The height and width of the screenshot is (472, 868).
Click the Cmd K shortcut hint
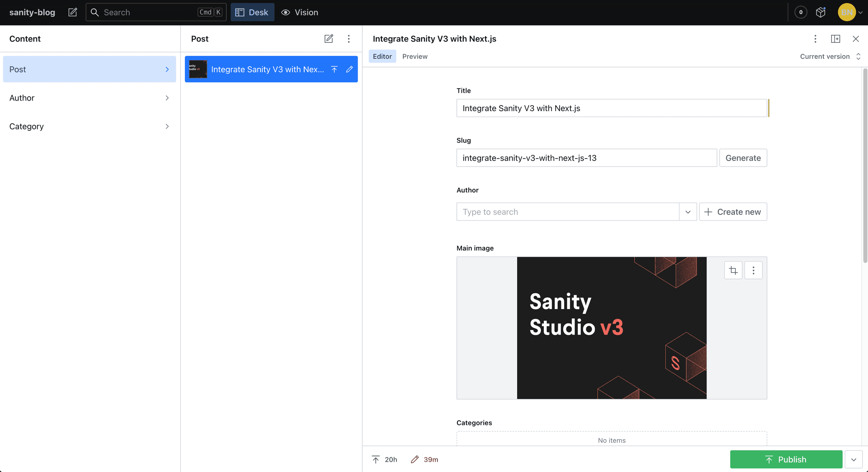210,12
